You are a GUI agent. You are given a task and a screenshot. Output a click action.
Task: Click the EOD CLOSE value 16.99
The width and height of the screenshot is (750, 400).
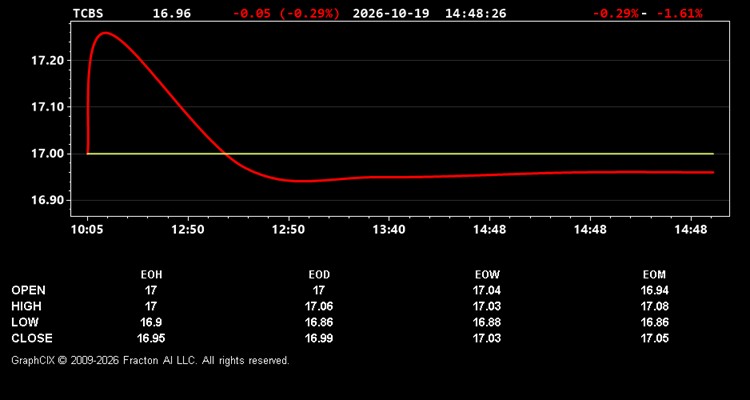(x=319, y=338)
